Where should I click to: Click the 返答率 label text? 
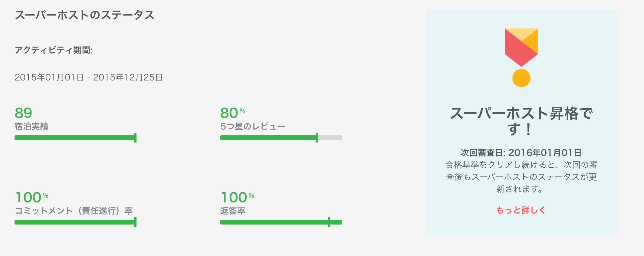coord(233,211)
